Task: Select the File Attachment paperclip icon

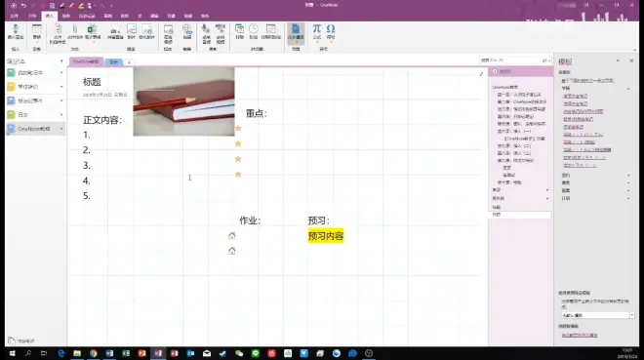Action: point(75,31)
